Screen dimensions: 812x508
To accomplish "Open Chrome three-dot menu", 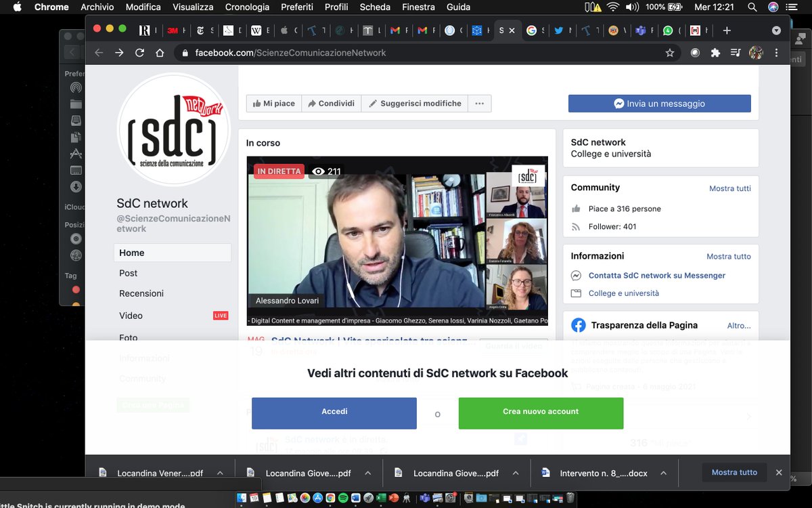I will (777, 53).
